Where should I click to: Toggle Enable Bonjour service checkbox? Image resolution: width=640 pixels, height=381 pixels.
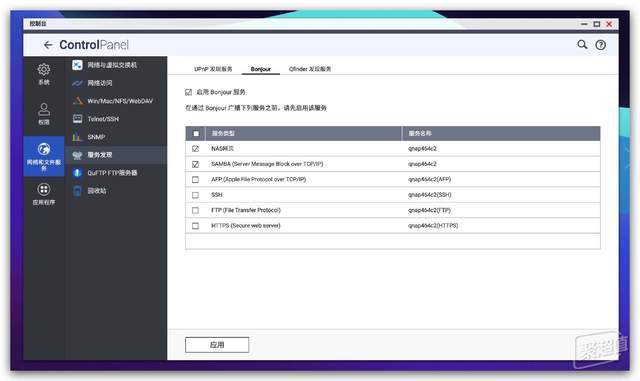click(x=188, y=92)
